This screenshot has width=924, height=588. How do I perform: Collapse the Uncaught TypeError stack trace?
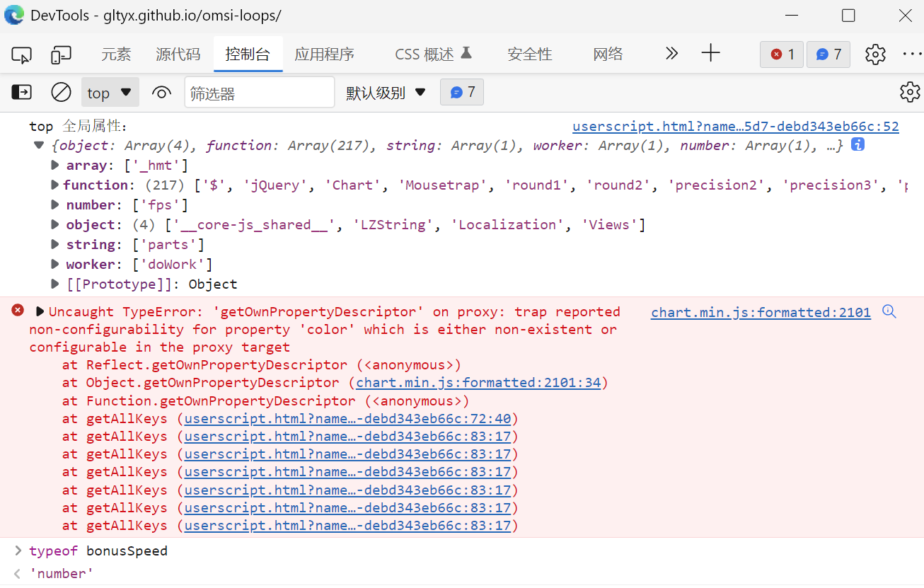40,311
